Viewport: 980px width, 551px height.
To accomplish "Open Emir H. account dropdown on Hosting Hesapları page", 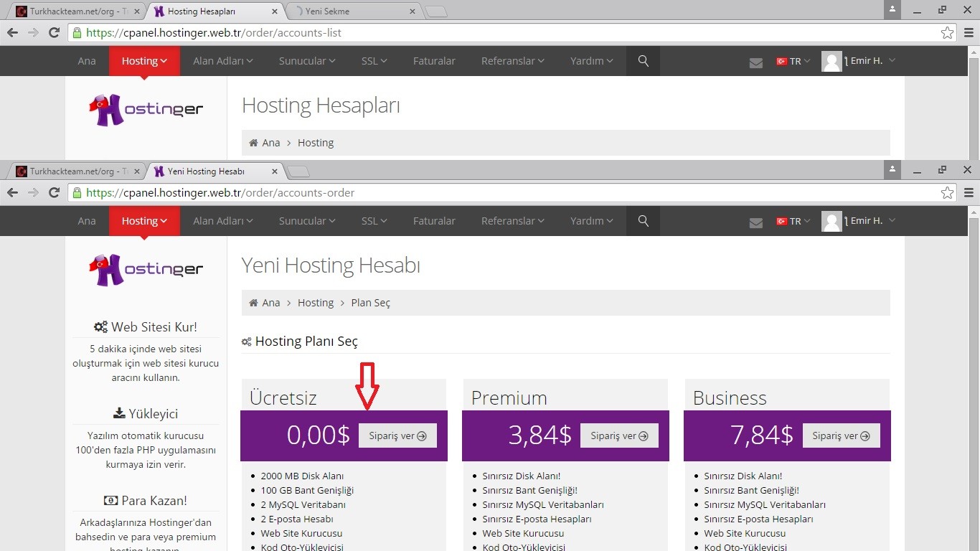I will [859, 61].
